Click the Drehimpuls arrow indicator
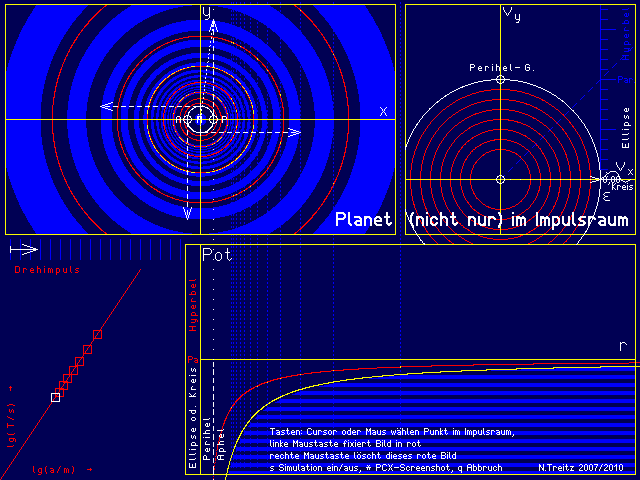This screenshot has width=640, height=480. (22, 249)
